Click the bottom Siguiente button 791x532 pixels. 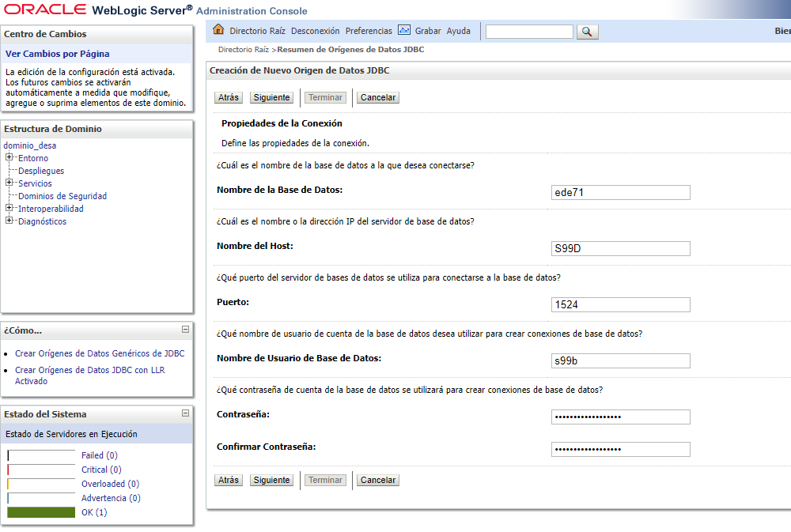(x=271, y=480)
